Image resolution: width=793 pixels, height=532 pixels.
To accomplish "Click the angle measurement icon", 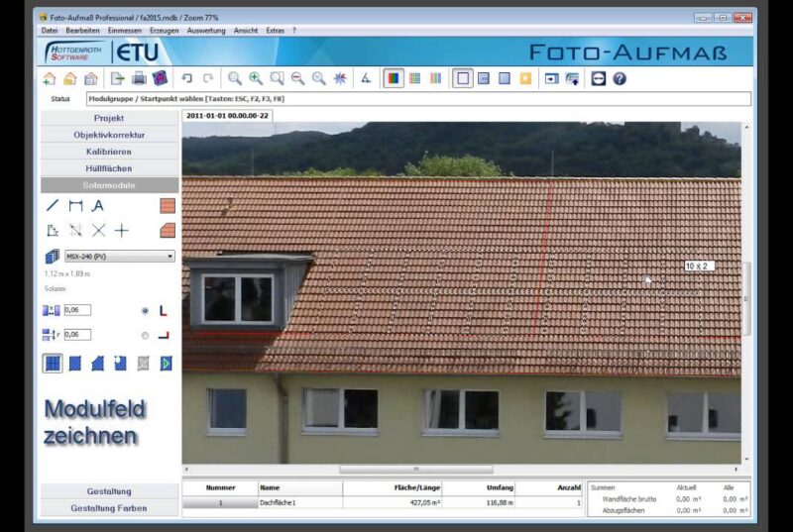I will [366, 78].
